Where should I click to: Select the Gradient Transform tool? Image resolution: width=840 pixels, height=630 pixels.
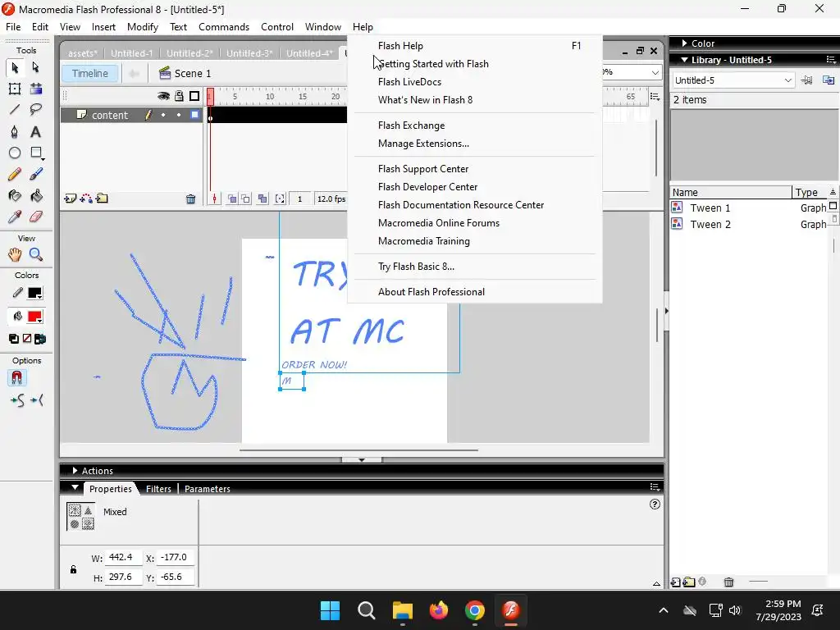pyautogui.click(x=36, y=89)
